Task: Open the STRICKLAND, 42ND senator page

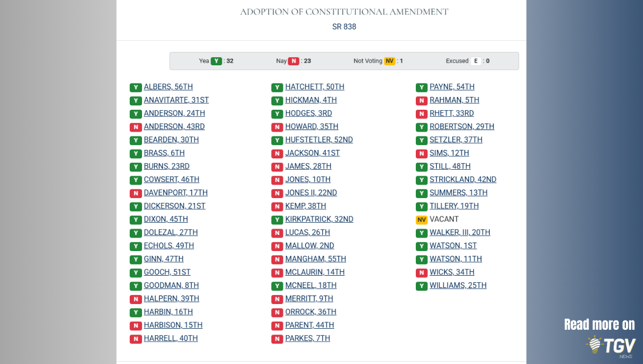Action: click(x=462, y=179)
